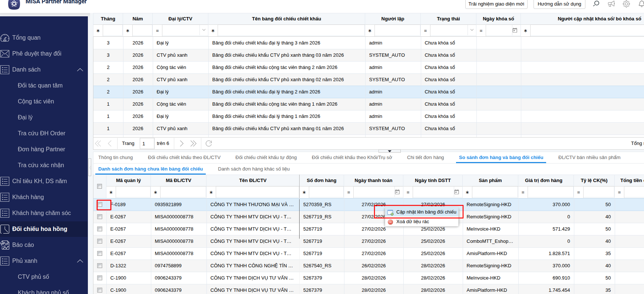
Task: Open calendar picker in Ngày khóa sổ filter
Action: point(515,30)
